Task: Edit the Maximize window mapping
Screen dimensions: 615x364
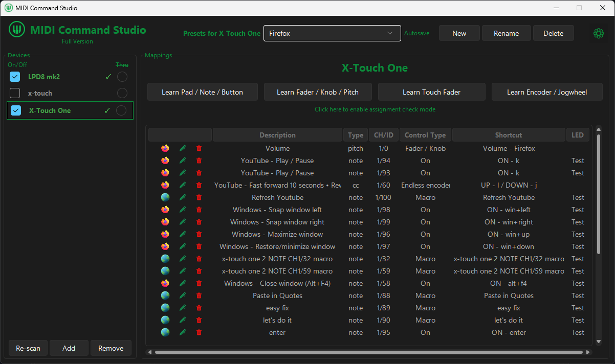Action: 183,234
